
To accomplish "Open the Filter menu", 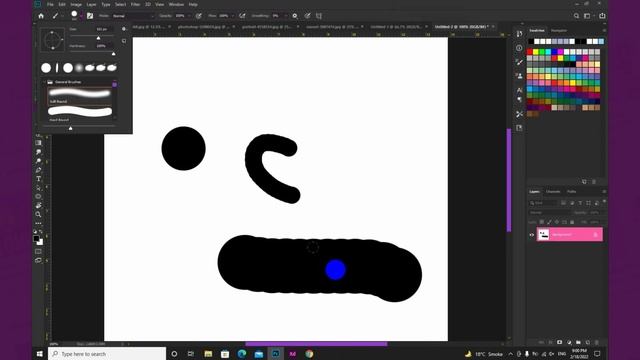I will [135, 4].
